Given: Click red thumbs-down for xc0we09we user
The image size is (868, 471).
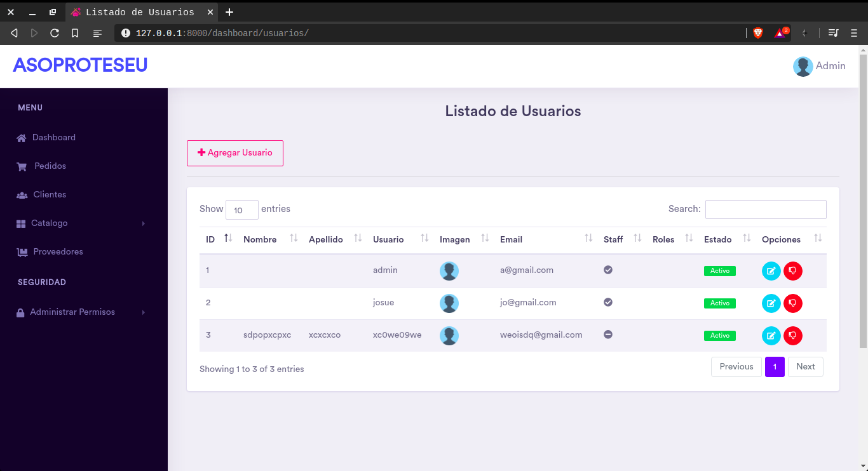Looking at the screenshot, I should tap(792, 336).
